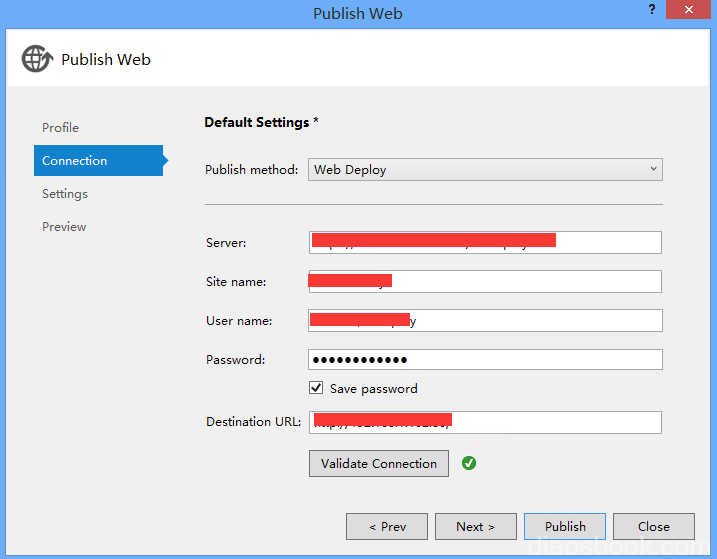
Task: Click the green validation success checkmark
Action: click(x=468, y=463)
